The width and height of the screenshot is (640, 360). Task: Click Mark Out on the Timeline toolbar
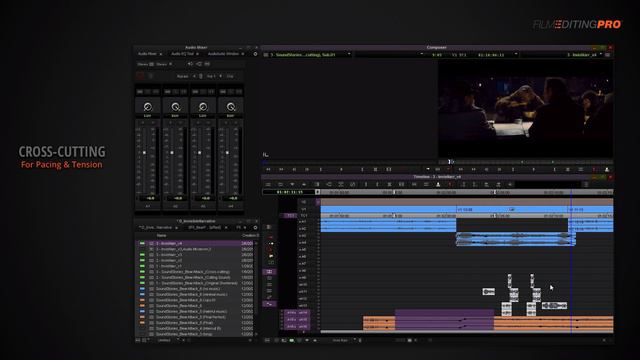click(x=377, y=184)
